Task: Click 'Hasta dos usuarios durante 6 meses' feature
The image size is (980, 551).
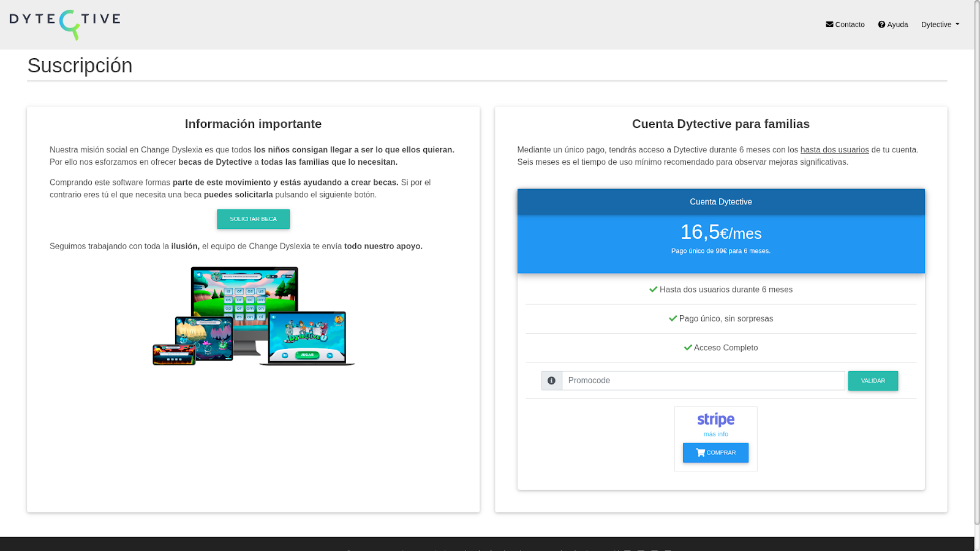Action: point(721,290)
